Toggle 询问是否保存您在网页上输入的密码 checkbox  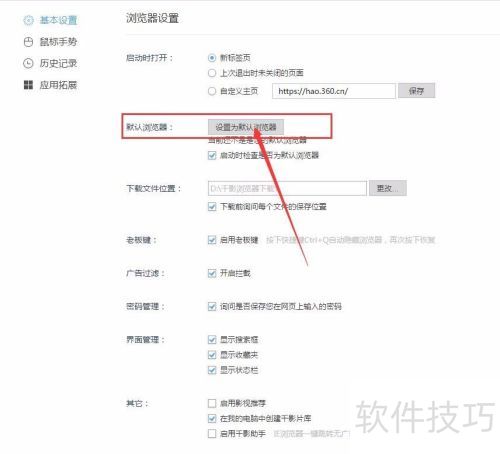point(212,306)
